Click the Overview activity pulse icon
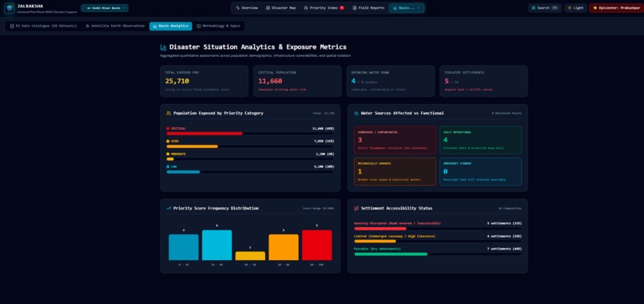The width and height of the screenshot is (644, 304). pos(238,8)
